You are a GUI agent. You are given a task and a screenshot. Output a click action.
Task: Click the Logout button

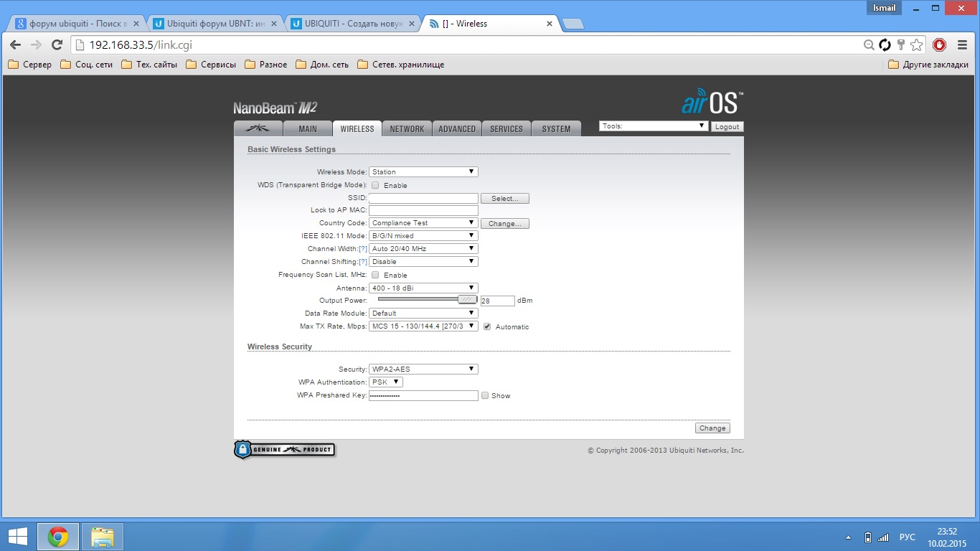coord(727,127)
